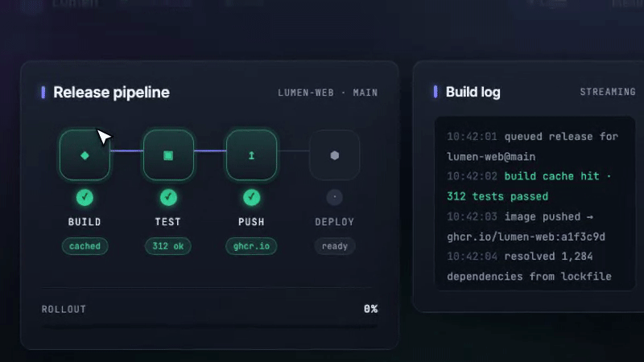644x362 pixels.
Task: Click the TEST stage label
Action: point(168,222)
